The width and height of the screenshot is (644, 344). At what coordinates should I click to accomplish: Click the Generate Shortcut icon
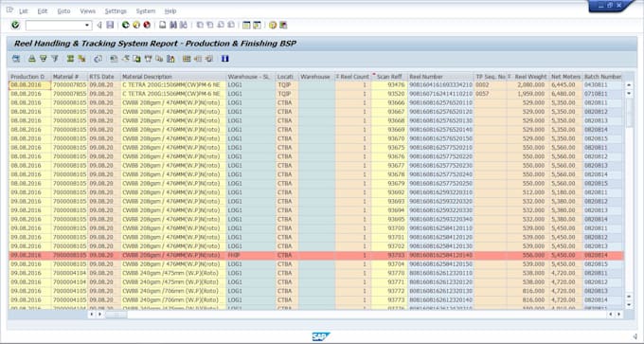pyautogui.click(x=257, y=25)
